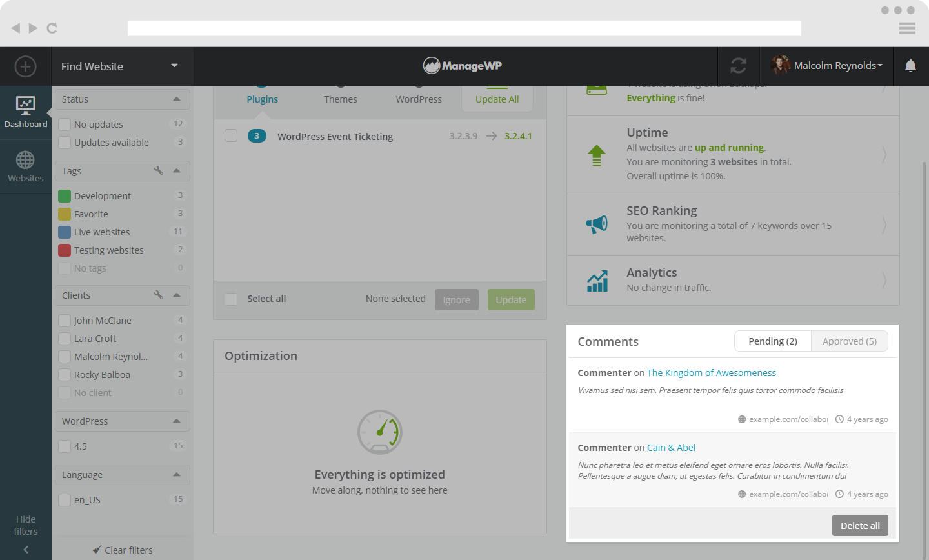Click the Analytics chart icon
This screenshot has height=560, width=929.
(x=597, y=281)
